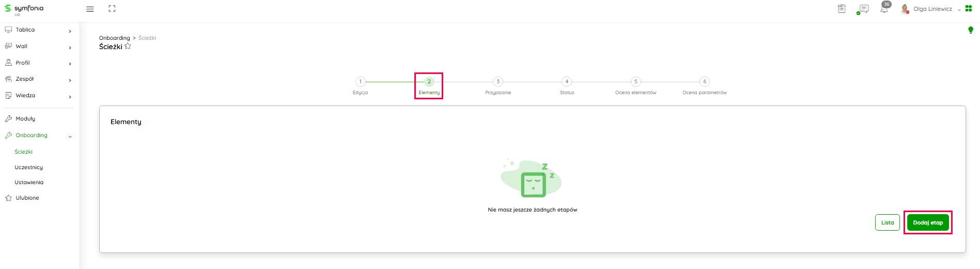Click the hamburger menu icon

pyautogui.click(x=90, y=9)
